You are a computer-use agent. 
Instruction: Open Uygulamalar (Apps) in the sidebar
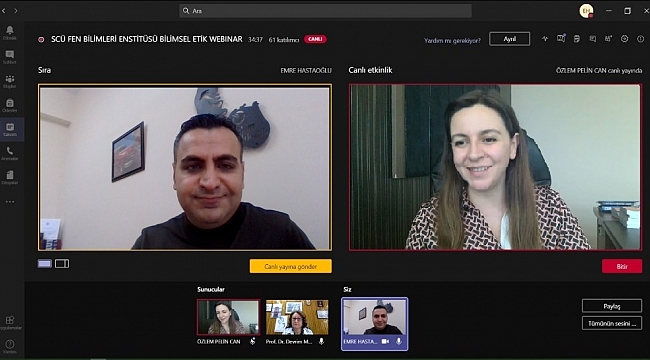coord(10,323)
